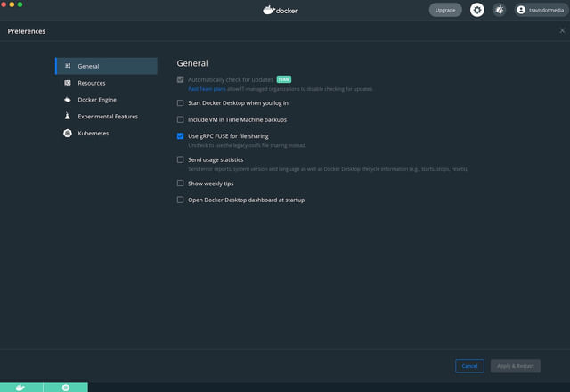
Task: Click the Kubernetes wheel sidebar icon
Action: (x=68, y=133)
